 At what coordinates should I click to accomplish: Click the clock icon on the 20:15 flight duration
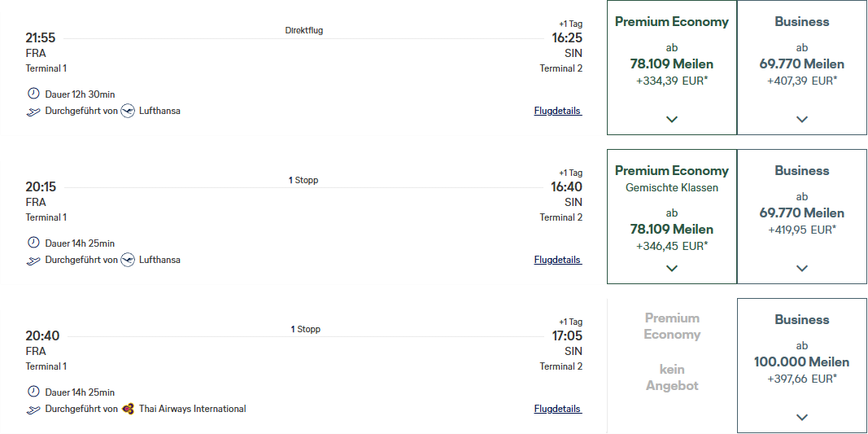(x=34, y=243)
